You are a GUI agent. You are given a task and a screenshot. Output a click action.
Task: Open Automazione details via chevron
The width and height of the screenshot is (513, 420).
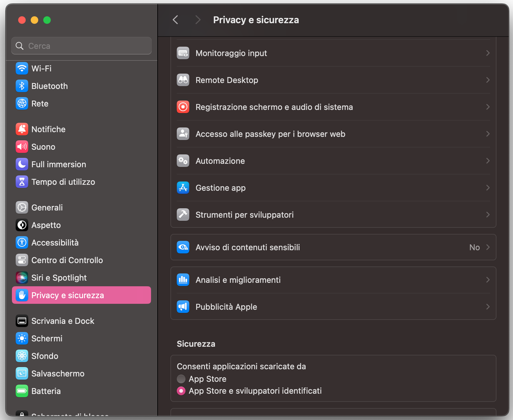[x=488, y=161]
